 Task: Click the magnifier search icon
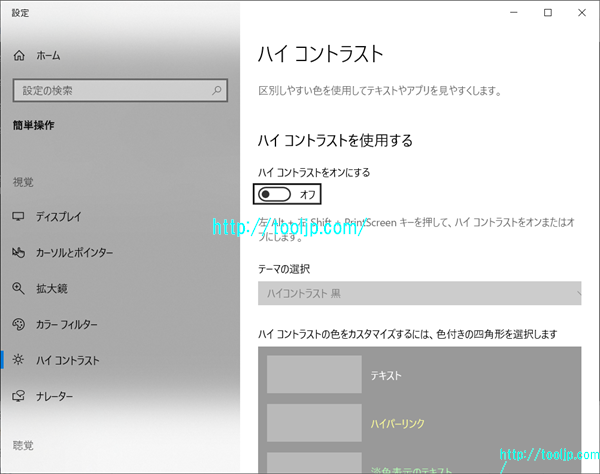tap(217, 90)
